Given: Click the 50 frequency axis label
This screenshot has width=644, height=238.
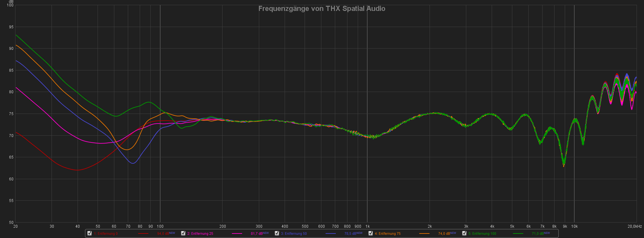Looking at the screenshot, I should tap(98, 226).
